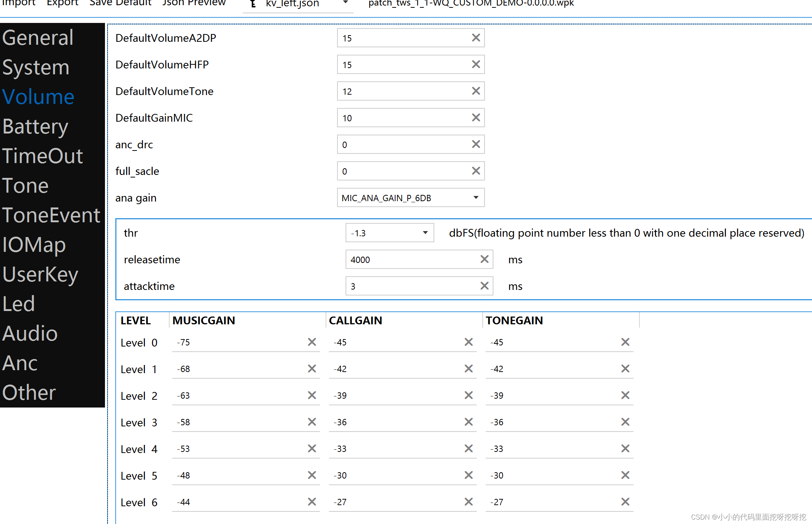Click the Import button in toolbar
This screenshot has height=524, width=812.
20,4
